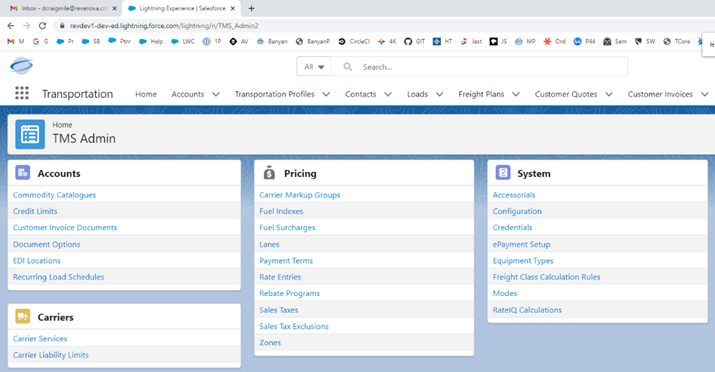Open the Google 'G' bookmark
This screenshot has height=372, width=715.
[x=41, y=41]
